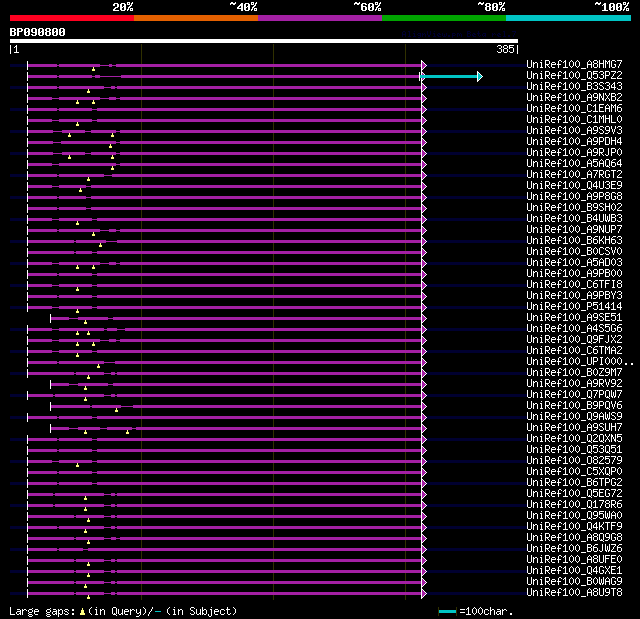Open the UniRef100_A9RJP0 hit label
The width and height of the screenshot is (640, 619).
click(574, 153)
